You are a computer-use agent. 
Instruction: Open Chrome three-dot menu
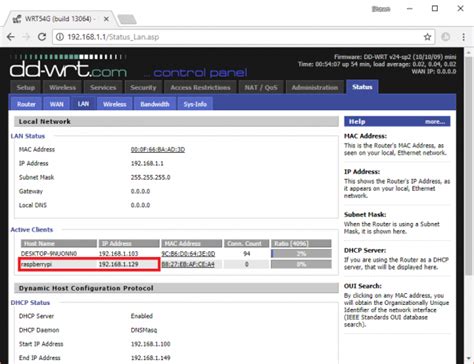tap(463, 37)
